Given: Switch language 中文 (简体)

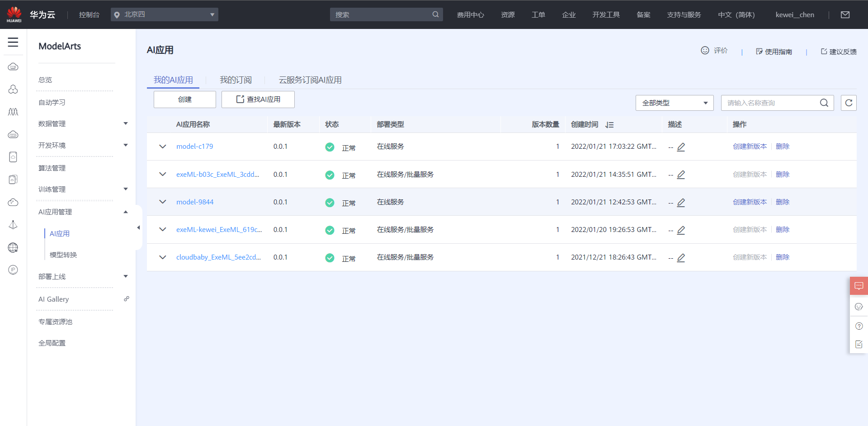Looking at the screenshot, I should (x=736, y=14).
